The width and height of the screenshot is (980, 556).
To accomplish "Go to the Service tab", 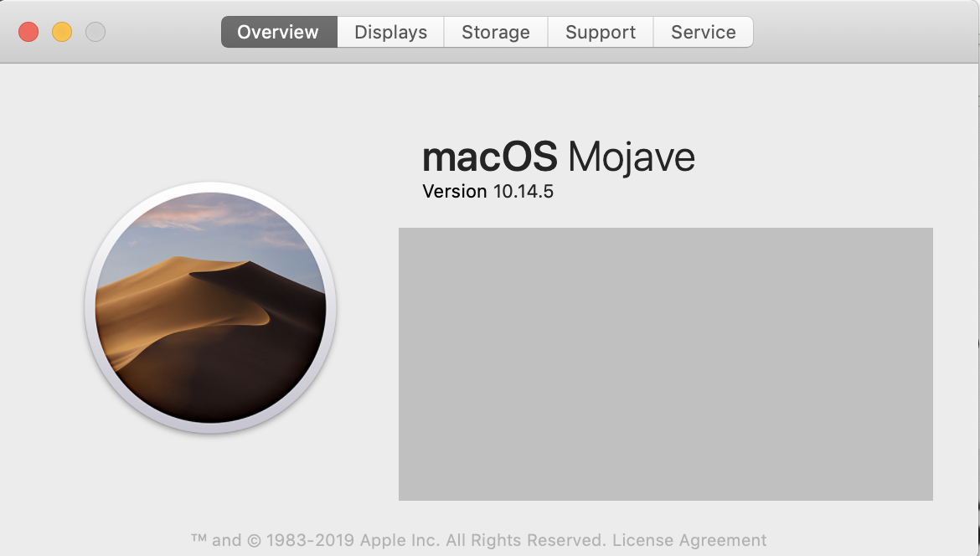I will coord(703,32).
